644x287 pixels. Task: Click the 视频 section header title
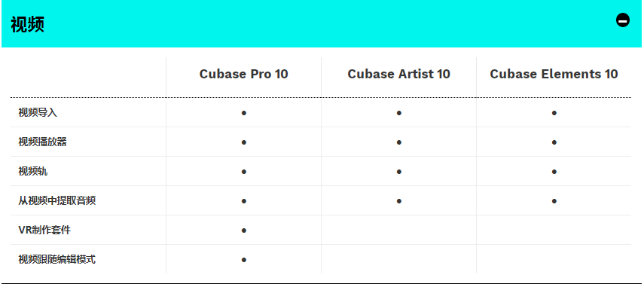28,25
